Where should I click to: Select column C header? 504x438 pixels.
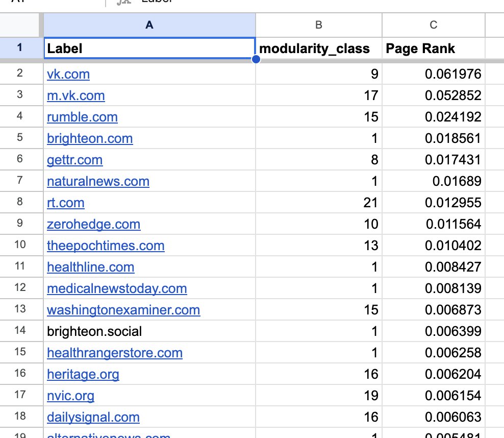tap(433, 25)
